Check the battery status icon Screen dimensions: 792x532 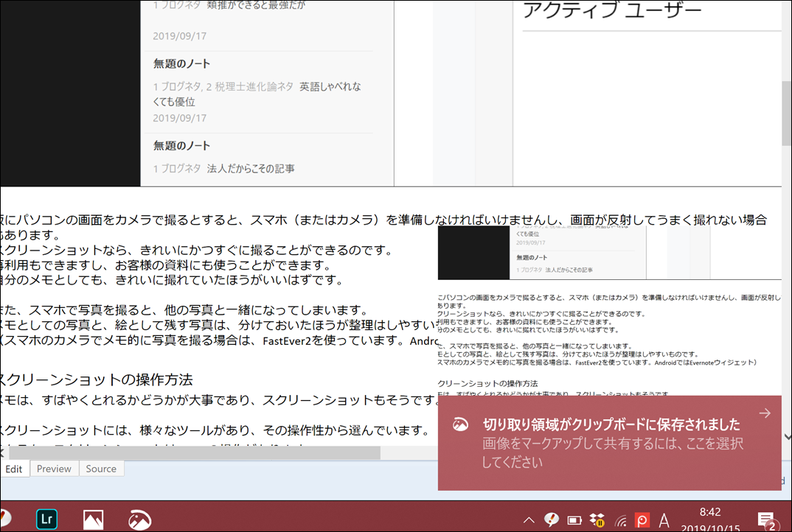click(574, 520)
